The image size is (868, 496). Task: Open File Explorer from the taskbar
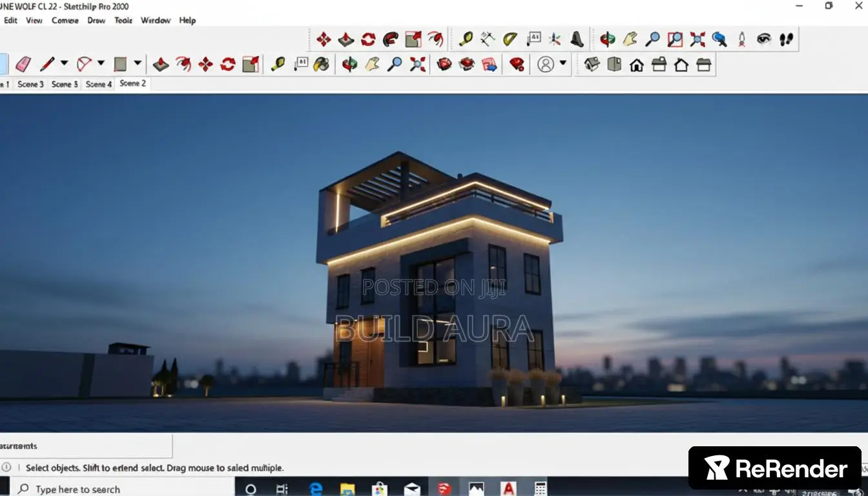(x=347, y=489)
